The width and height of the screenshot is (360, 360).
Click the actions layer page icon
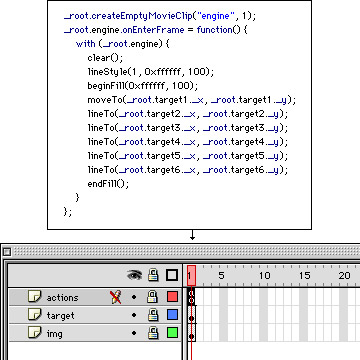click(34, 296)
